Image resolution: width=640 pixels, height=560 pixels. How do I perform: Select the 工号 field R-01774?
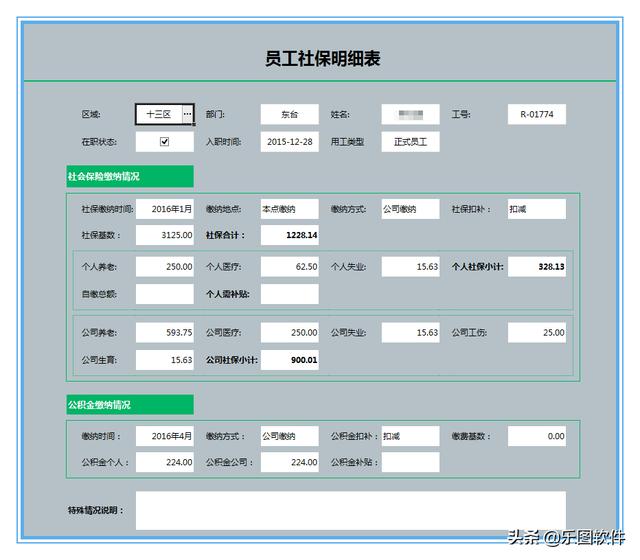point(536,115)
